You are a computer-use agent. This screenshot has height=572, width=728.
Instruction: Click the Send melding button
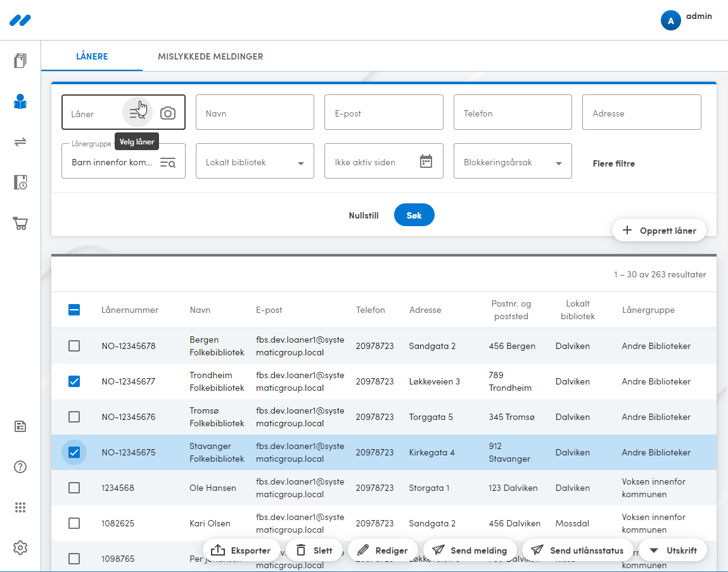[x=470, y=550]
